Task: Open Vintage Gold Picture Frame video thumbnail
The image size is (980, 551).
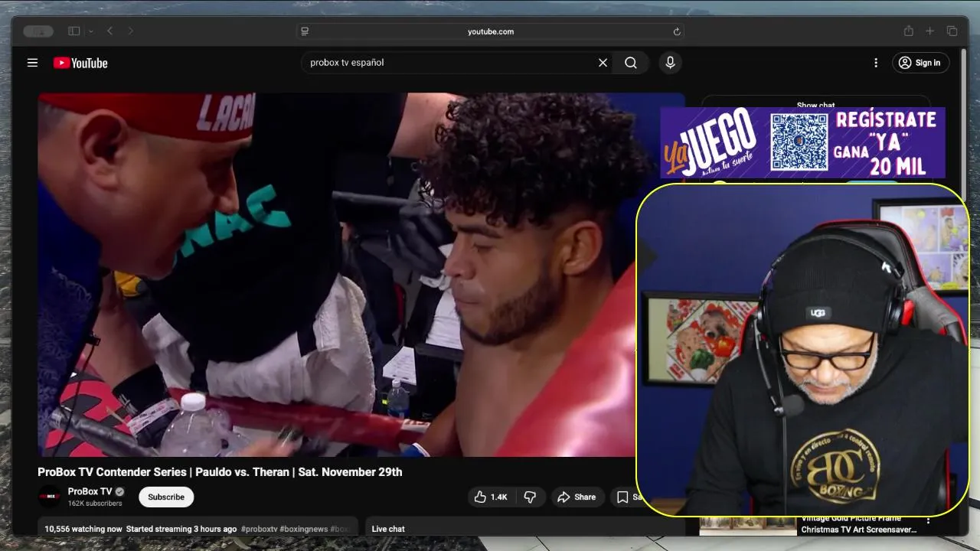Action: [x=748, y=525]
